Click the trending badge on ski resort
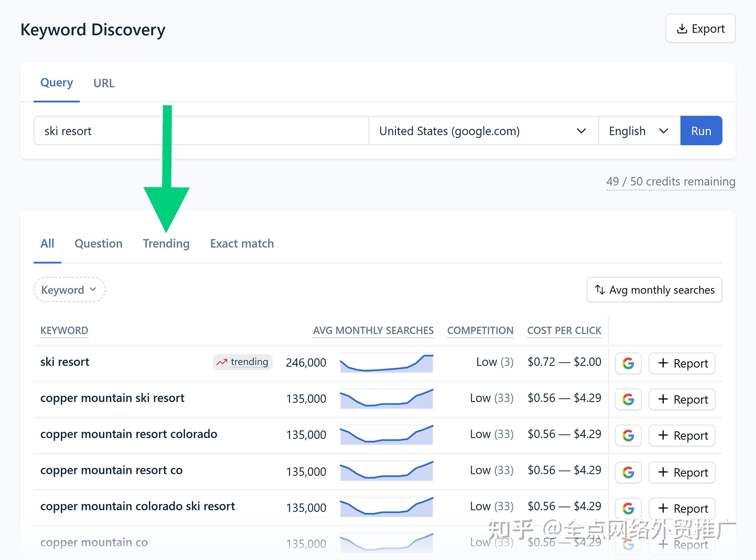 point(243,362)
